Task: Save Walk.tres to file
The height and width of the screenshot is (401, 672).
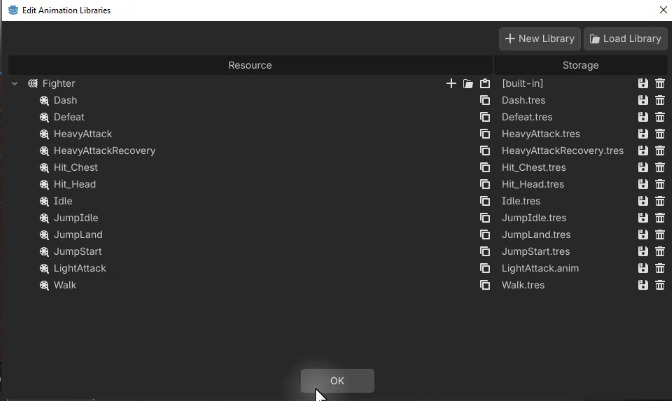Action: (x=643, y=285)
